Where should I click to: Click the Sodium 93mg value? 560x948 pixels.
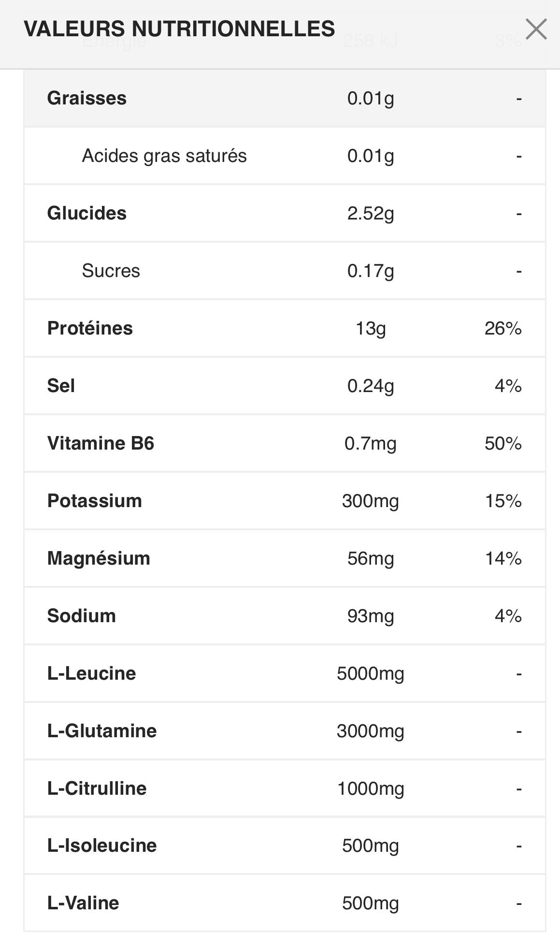[371, 616]
